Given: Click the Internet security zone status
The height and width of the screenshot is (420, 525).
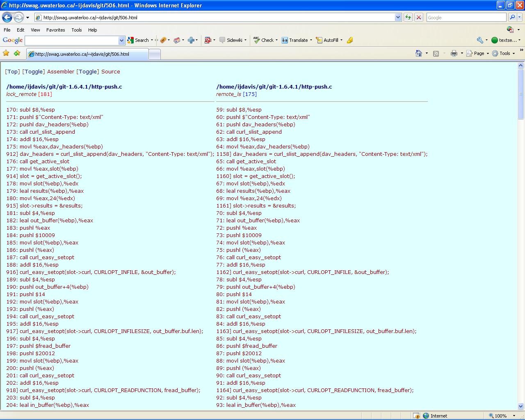Looking at the screenshot, I should click(435, 415).
